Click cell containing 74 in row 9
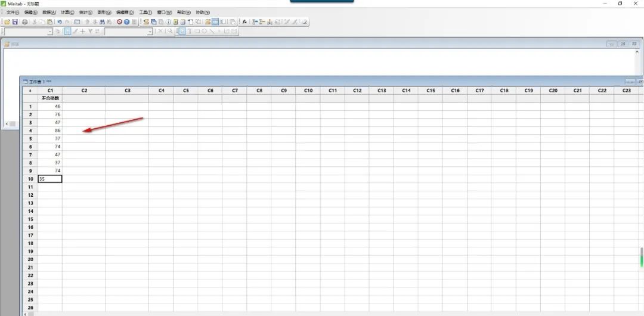The image size is (644, 316). [x=50, y=171]
